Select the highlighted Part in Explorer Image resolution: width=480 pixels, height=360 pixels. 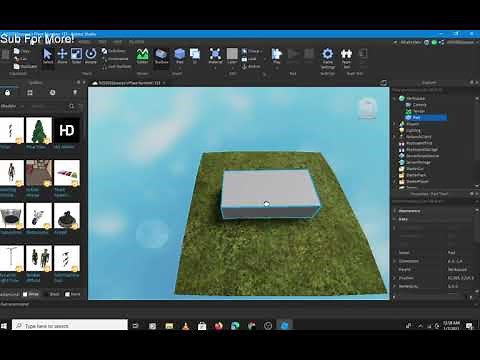tap(426, 118)
